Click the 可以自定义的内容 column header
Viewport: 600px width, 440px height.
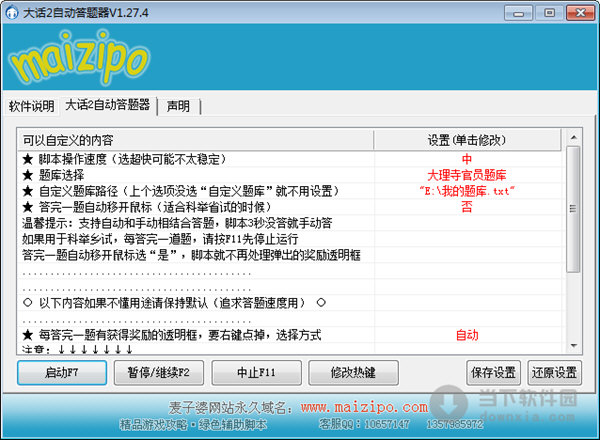pyautogui.click(x=195, y=140)
